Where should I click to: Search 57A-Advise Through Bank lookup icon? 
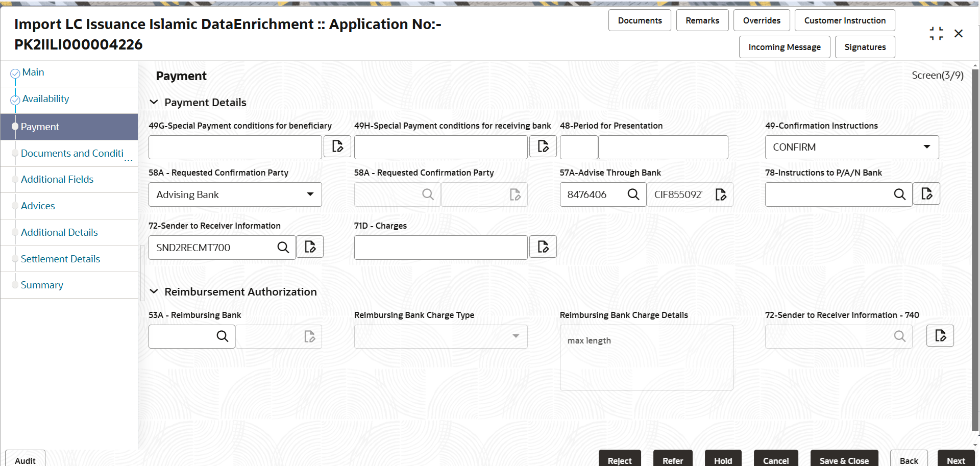pyautogui.click(x=633, y=194)
